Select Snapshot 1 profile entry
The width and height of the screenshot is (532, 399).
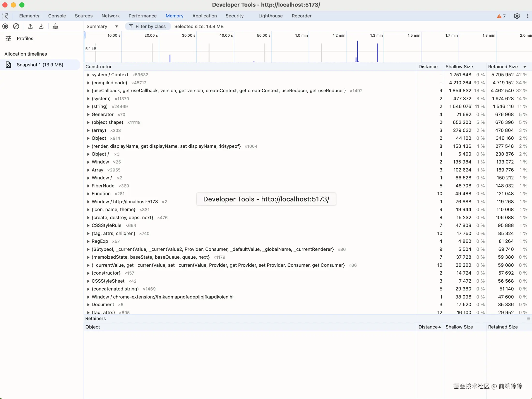(x=40, y=65)
